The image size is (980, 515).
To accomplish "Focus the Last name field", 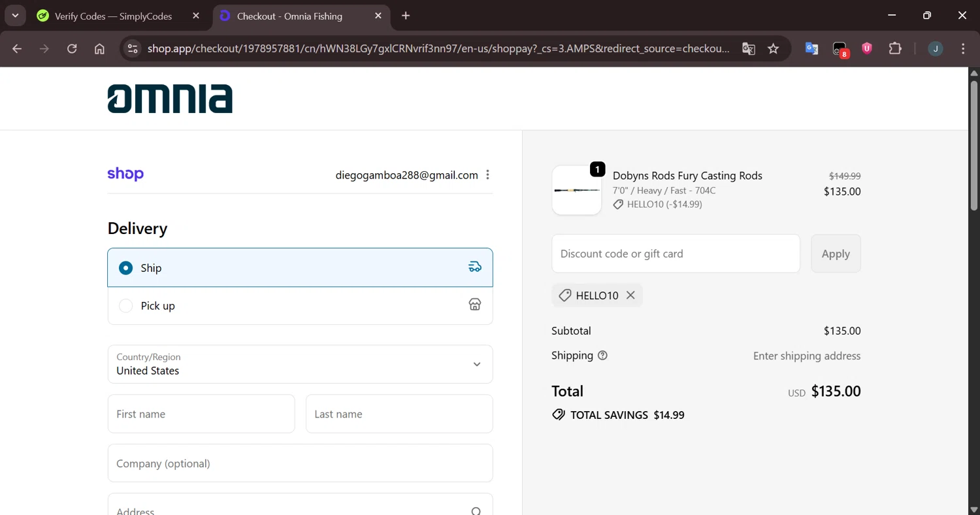I will point(399,414).
